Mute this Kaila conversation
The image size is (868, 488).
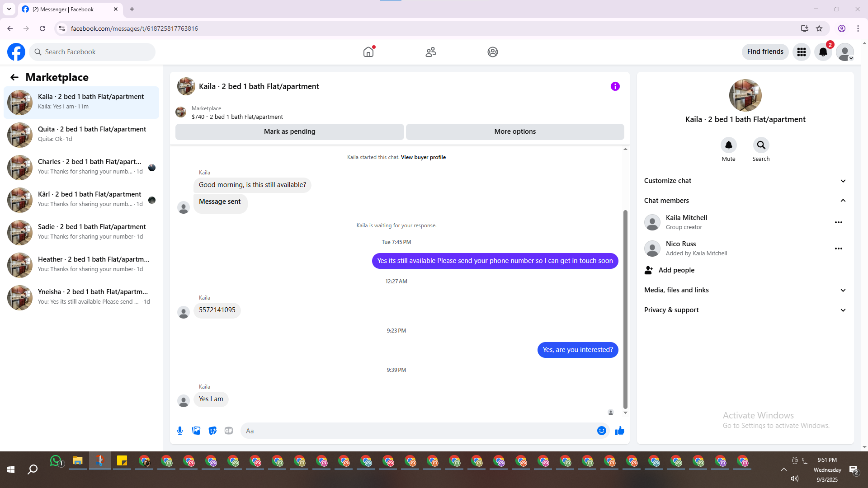pos(729,145)
